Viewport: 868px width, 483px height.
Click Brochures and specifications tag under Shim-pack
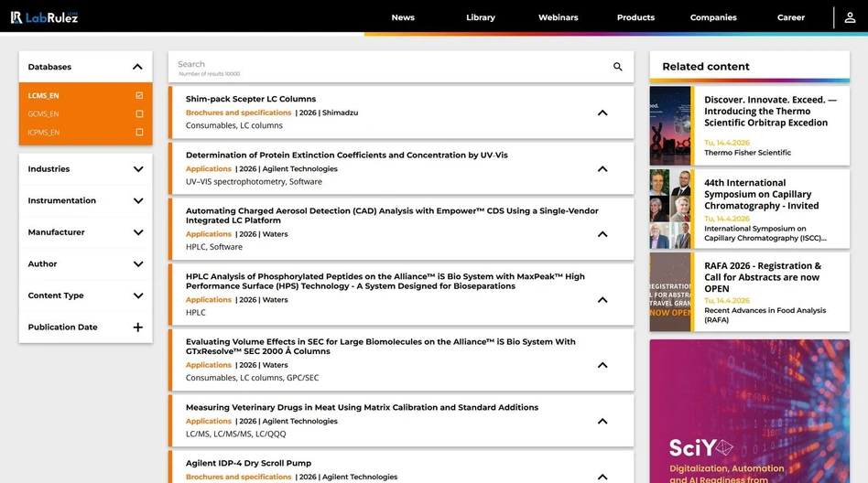click(x=239, y=113)
